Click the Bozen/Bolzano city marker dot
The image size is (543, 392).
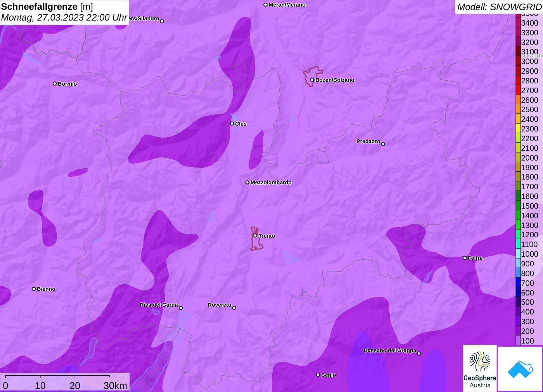click(312, 80)
